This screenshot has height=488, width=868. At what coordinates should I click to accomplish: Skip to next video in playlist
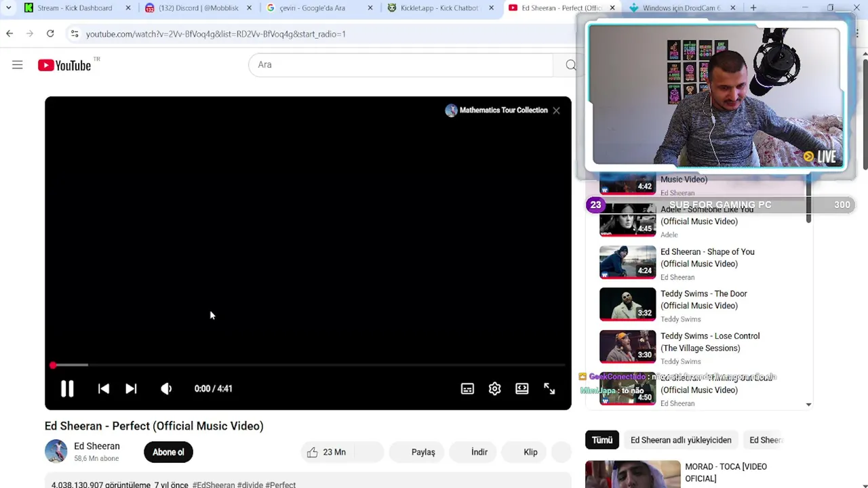click(131, 388)
